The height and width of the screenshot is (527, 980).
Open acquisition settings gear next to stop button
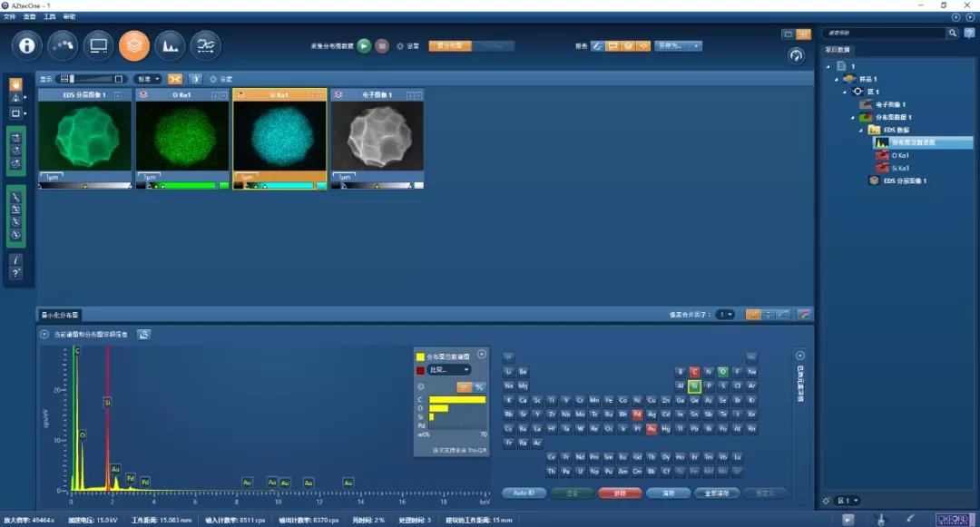[400, 46]
